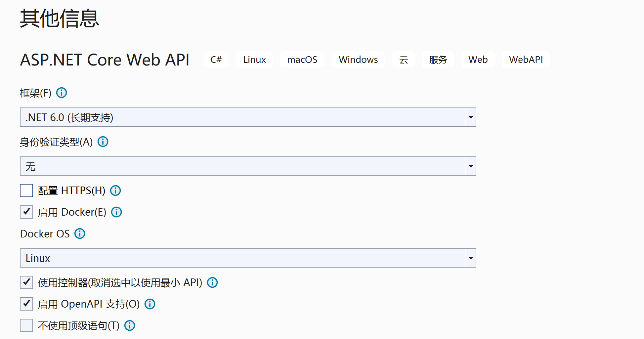Screen dimensions: 644x339
Task: Enable the 配置 HTTPS(H) checkbox
Action: point(26,191)
